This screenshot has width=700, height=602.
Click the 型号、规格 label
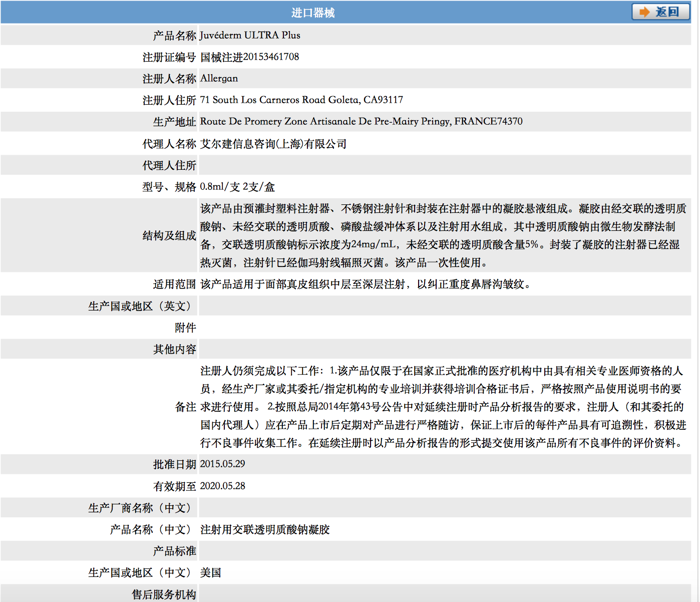click(x=169, y=187)
